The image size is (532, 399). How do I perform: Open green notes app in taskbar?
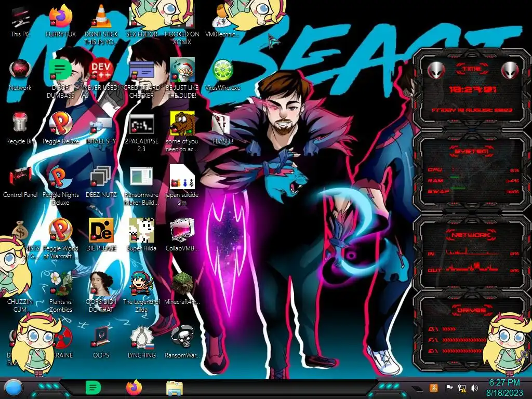coord(94,388)
